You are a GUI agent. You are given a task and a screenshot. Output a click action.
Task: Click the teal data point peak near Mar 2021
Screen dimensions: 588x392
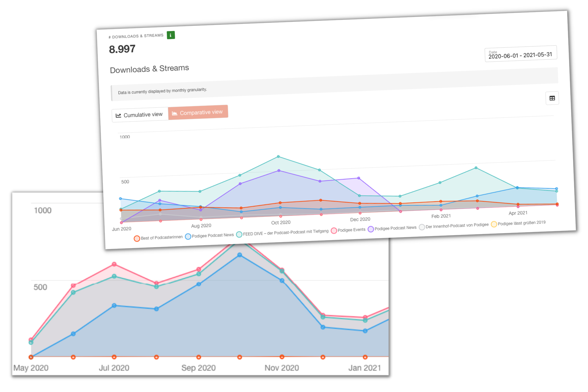click(476, 168)
